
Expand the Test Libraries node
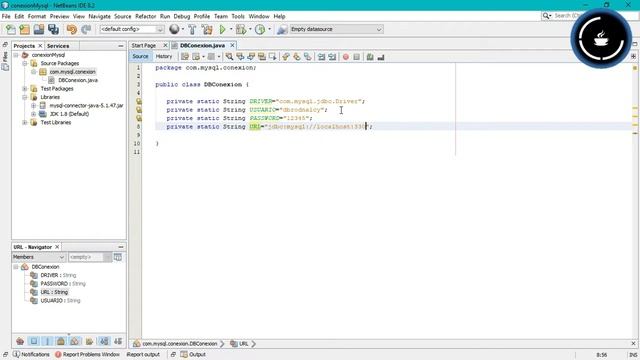tap(24, 122)
